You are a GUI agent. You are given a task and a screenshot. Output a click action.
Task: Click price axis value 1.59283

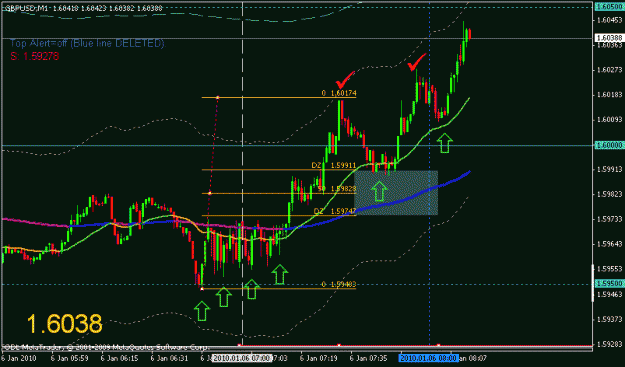coord(610,344)
